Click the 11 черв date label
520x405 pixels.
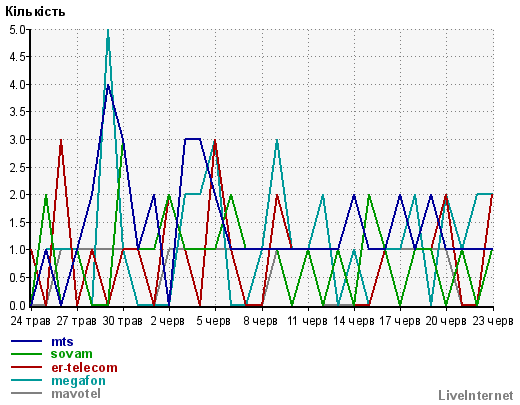[307, 321]
